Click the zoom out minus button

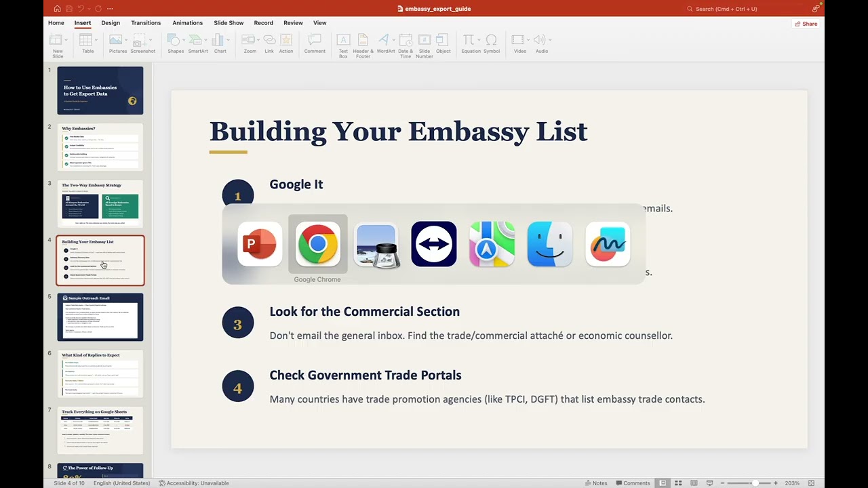pyautogui.click(x=723, y=483)
